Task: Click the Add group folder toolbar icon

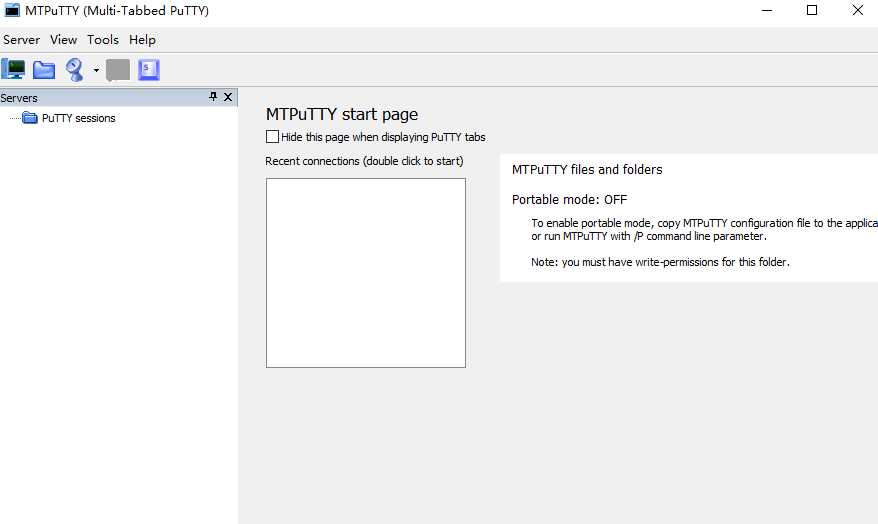Action: click(44, 70)
